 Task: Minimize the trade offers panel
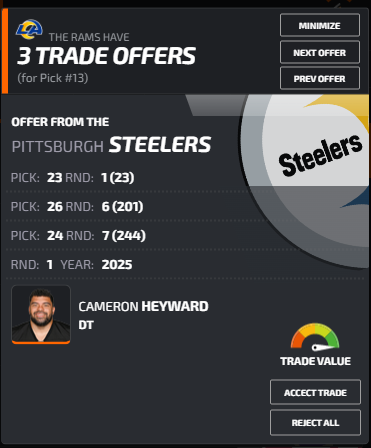point(320,25)
